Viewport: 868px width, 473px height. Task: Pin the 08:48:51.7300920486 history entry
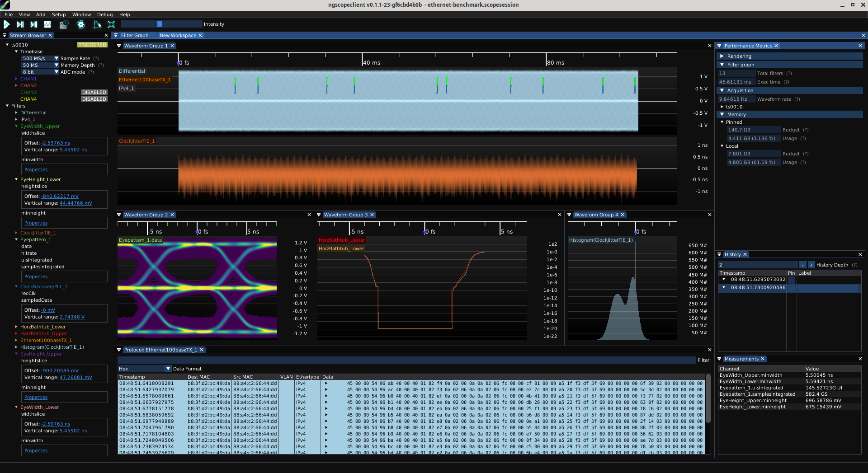point(791,288)
